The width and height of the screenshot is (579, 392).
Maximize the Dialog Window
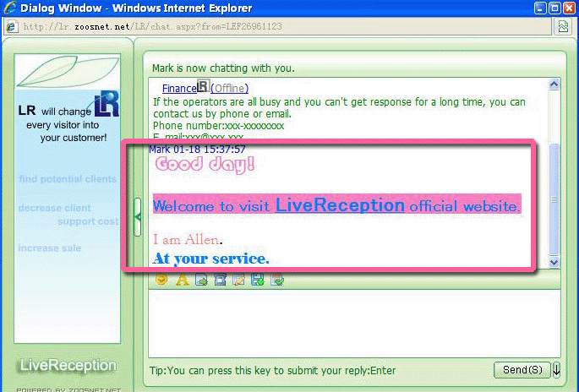(554, 8)
